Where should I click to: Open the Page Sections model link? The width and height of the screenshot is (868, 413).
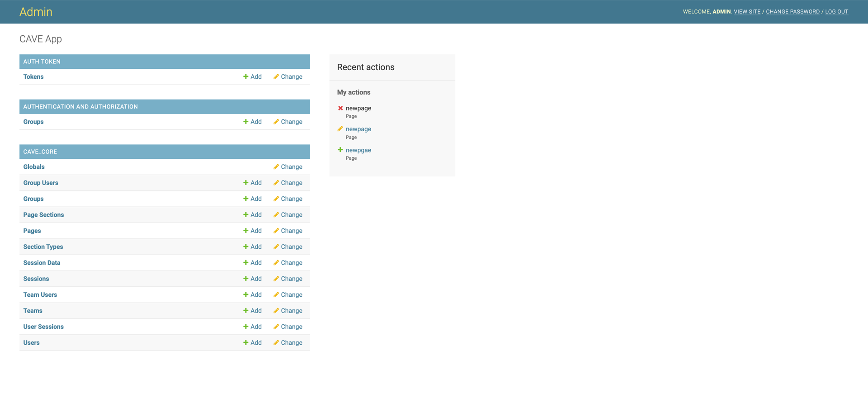43,215
